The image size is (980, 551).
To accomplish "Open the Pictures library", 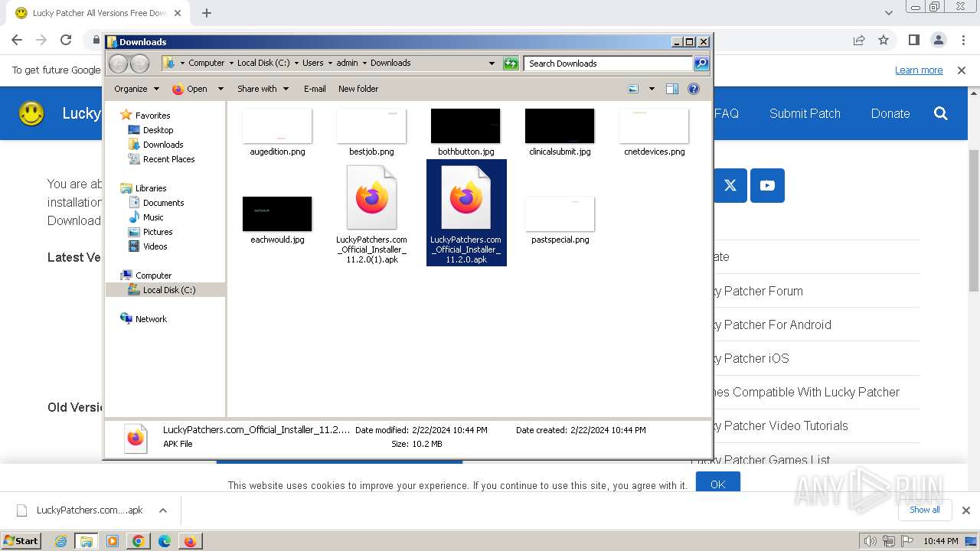I will coord(157,232).
